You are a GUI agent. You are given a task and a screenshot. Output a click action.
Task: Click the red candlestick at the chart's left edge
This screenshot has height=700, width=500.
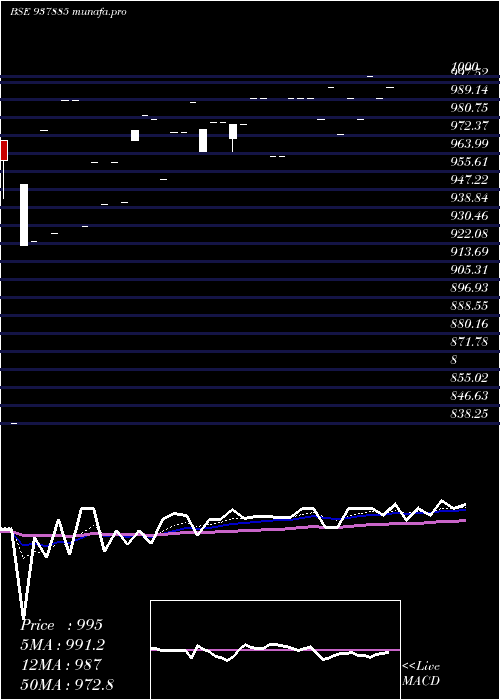tap(4, 150)
